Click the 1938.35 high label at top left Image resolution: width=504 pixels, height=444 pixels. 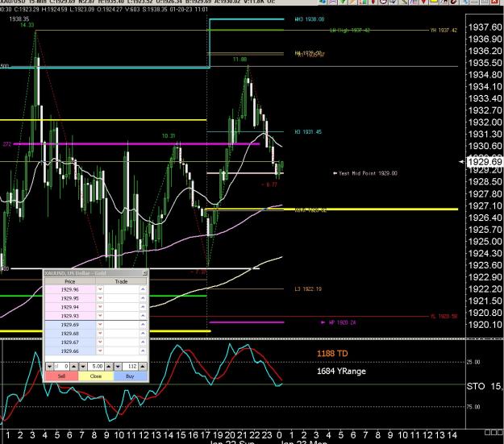(x=19, y=19)
